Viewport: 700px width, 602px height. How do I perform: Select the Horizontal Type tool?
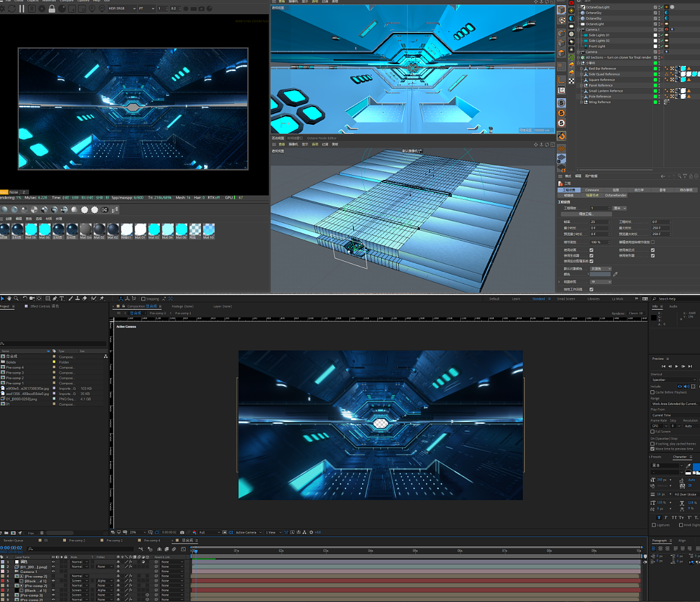tap(62, 298)
